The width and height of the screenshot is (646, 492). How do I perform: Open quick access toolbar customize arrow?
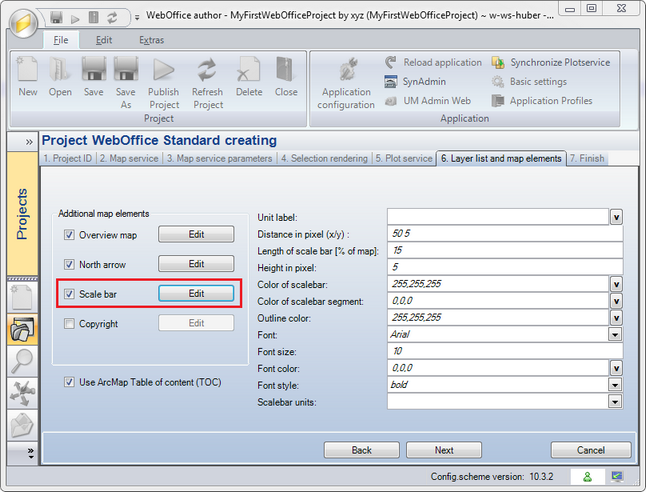(x=137, y=17)
